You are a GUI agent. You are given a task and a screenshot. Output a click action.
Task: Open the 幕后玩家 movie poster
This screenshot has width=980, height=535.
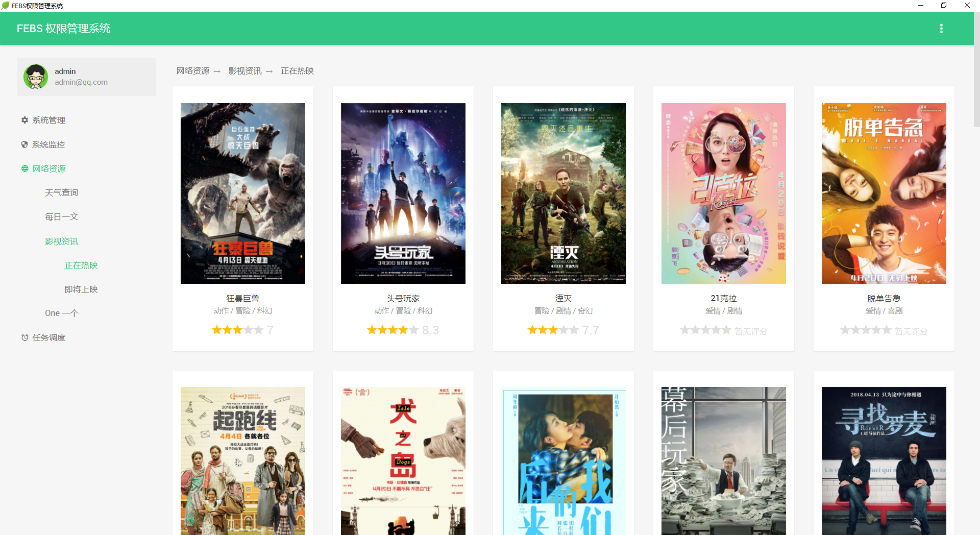click(724, 461)
